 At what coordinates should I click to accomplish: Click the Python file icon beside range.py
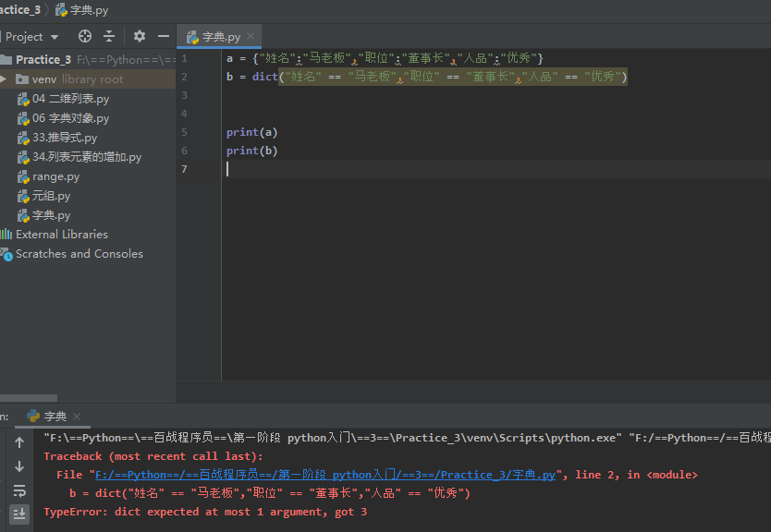(23, 176)
